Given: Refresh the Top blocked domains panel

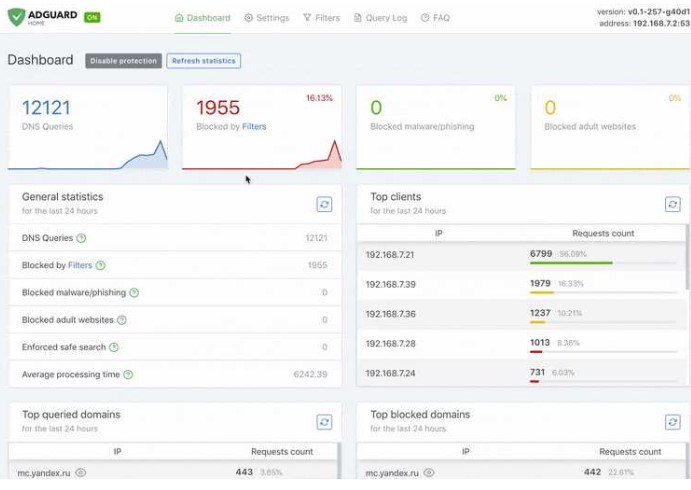Looking at the screenshot, I should (x=672, y=422).
